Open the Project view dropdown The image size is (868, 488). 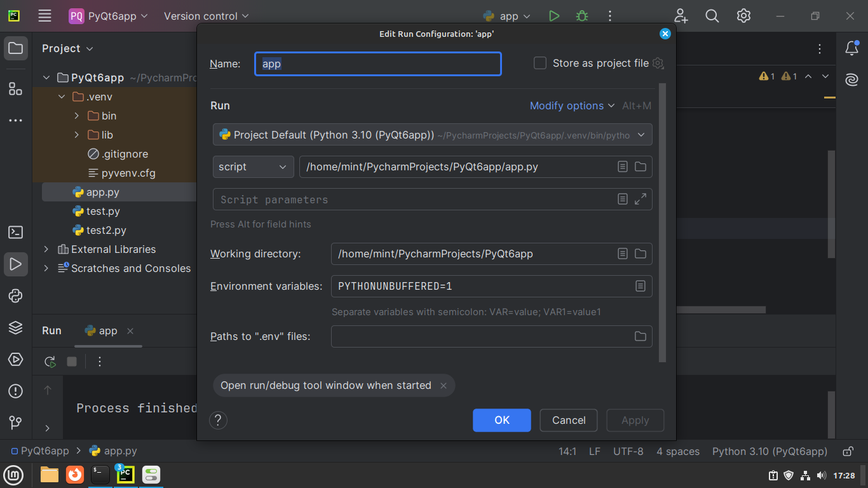coord(67,48)
